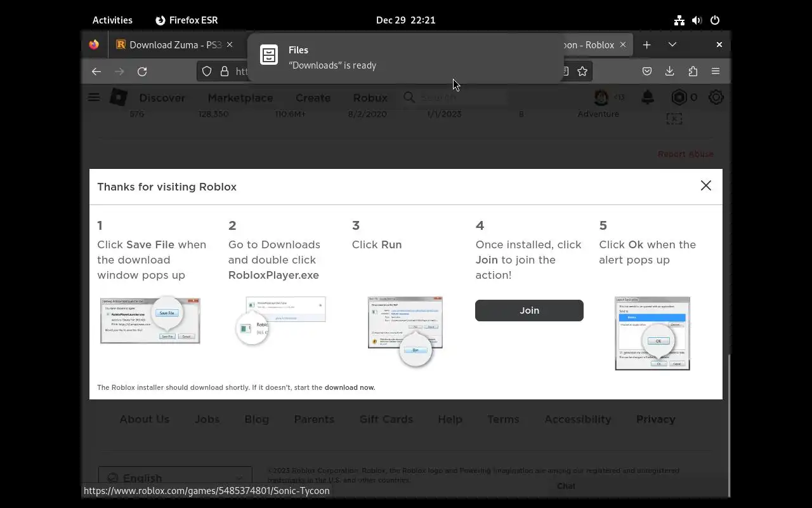Expand the list all tabs dropdown
Viewport: 812px width, 508px height.
(672, 44)
